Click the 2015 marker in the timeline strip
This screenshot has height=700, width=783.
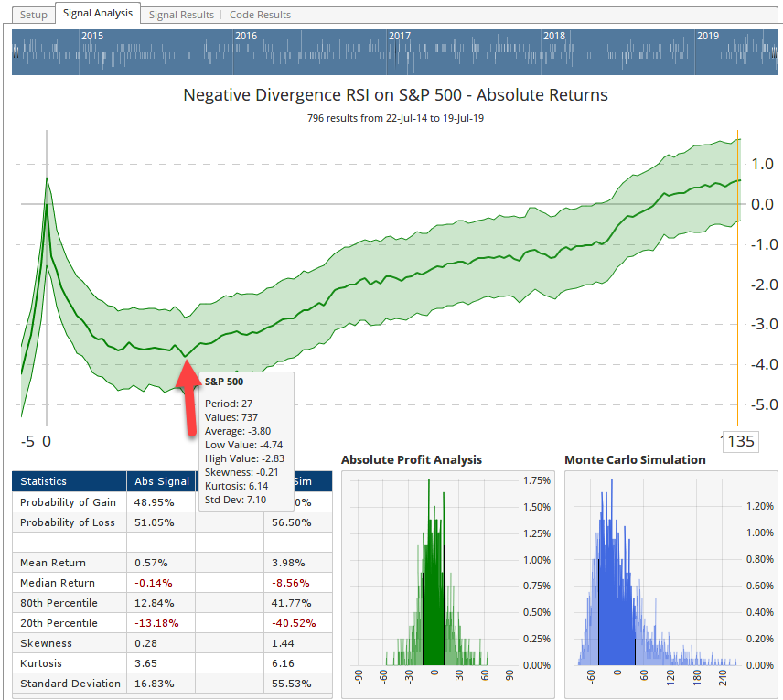click(92, 36)
